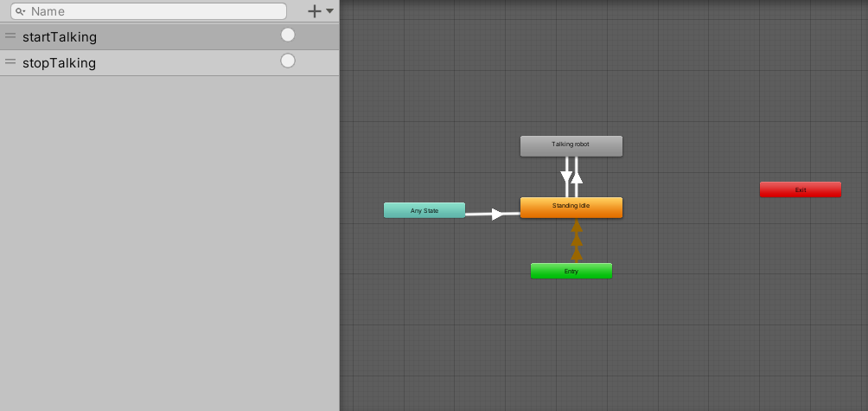This screenshot has width=868, height=411.
Task: Select the orange Entry to Standing Idle transition
Action: (x=577, y=241)
